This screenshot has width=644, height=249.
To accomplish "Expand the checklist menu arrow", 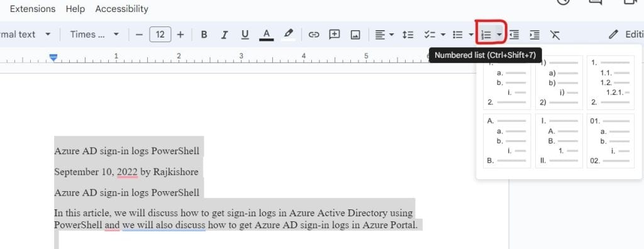I will point(443,35).
